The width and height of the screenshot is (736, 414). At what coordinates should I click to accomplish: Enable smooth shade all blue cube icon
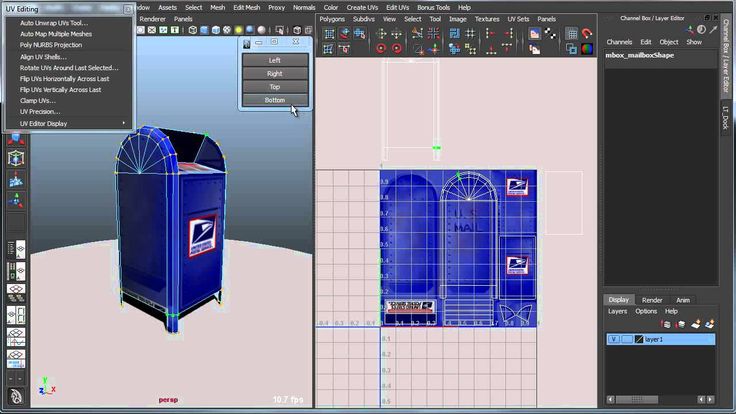[x=204, y=30]
